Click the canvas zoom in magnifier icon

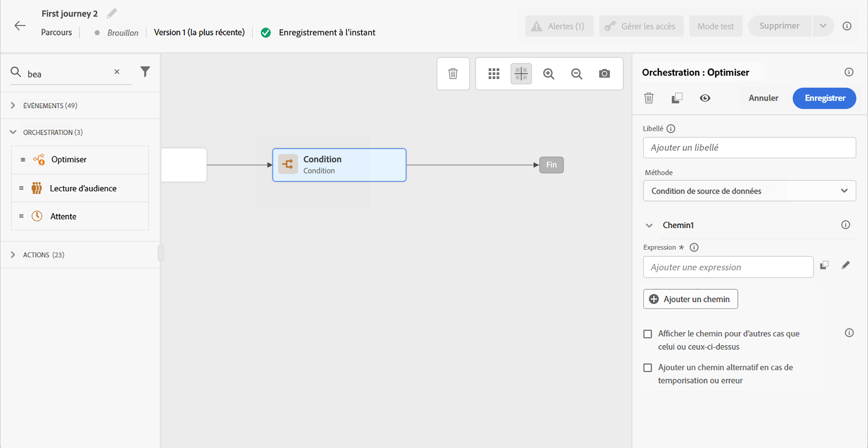click(x=549, y=73)
